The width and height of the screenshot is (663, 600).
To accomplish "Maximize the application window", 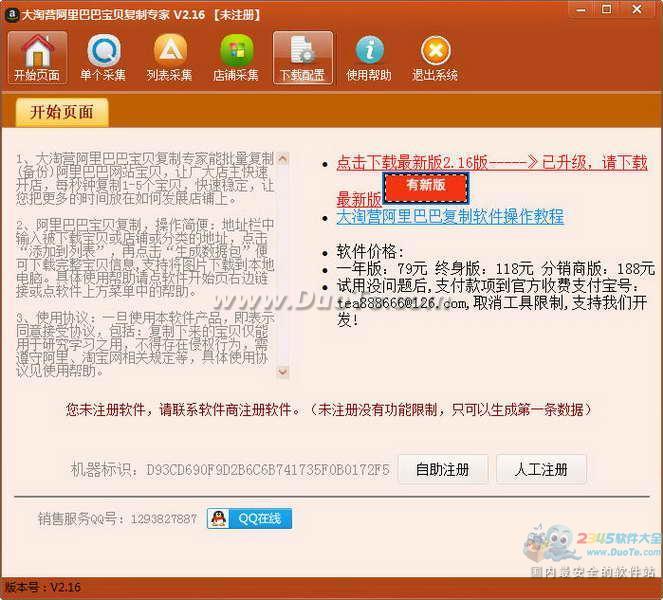I will pos(606,9).
